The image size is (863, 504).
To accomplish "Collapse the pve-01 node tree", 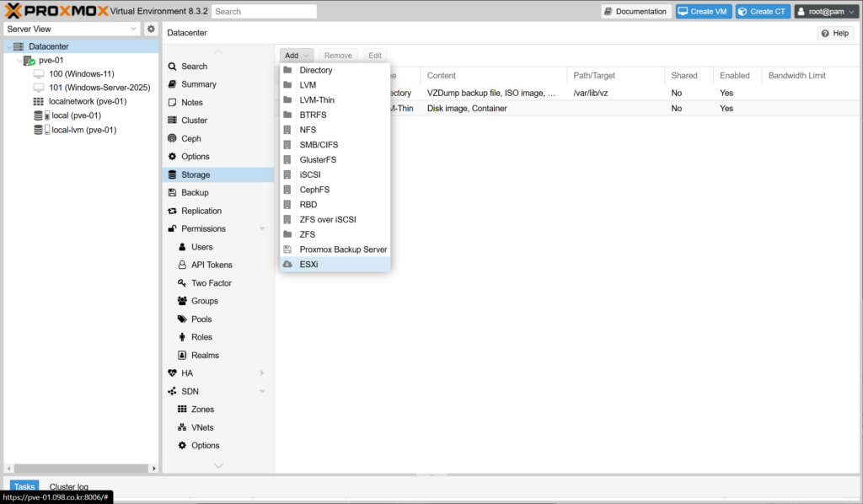I will 19,61.
